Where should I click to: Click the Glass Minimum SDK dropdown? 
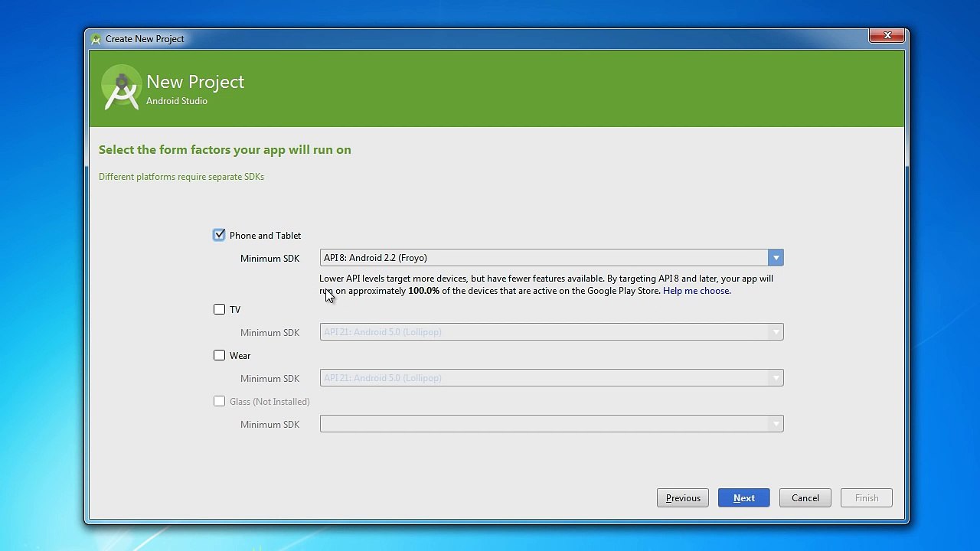tap(551, 424)
